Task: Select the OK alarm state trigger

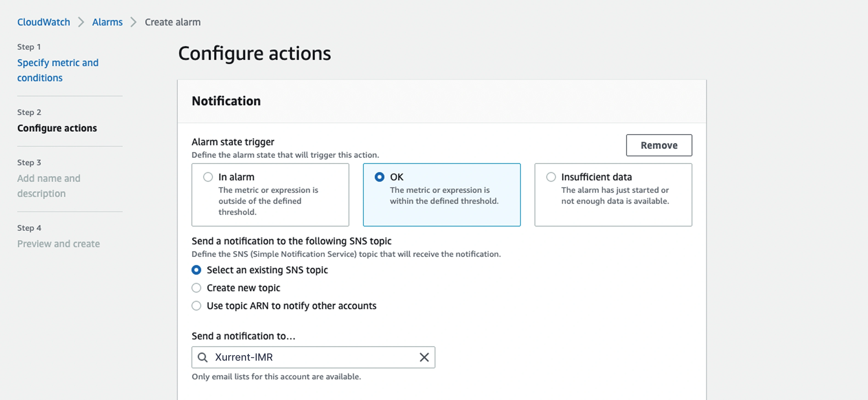Action: pos(379,177)
